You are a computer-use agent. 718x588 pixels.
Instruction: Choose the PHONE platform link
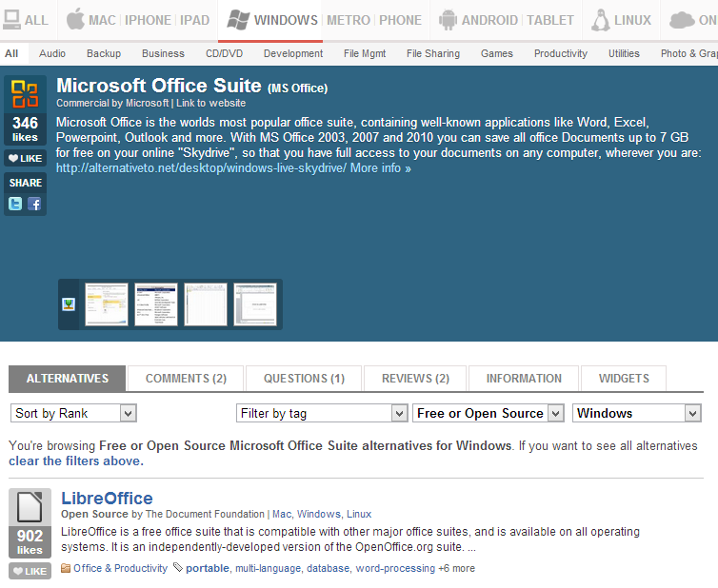point(400,20)
